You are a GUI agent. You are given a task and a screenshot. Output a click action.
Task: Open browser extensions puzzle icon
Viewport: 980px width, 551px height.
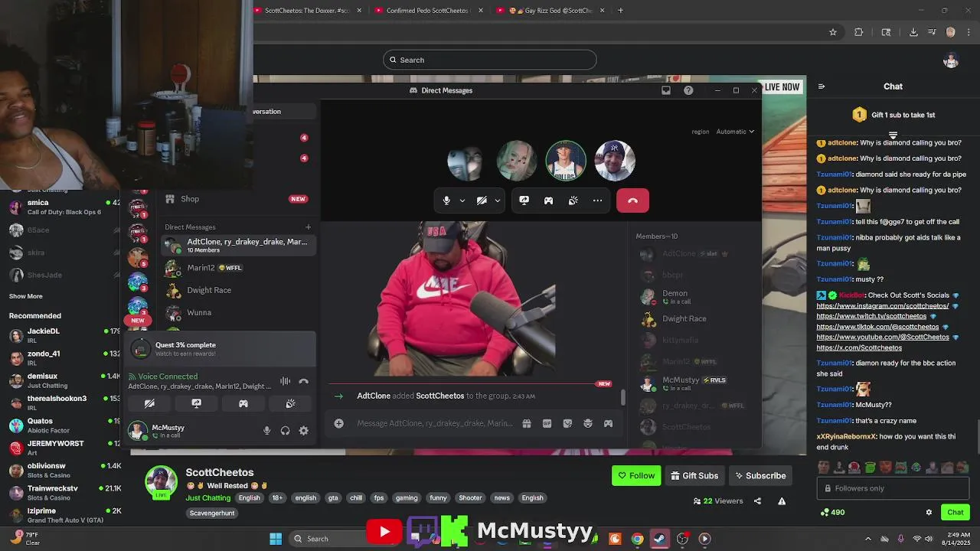(x=858, y=32)
